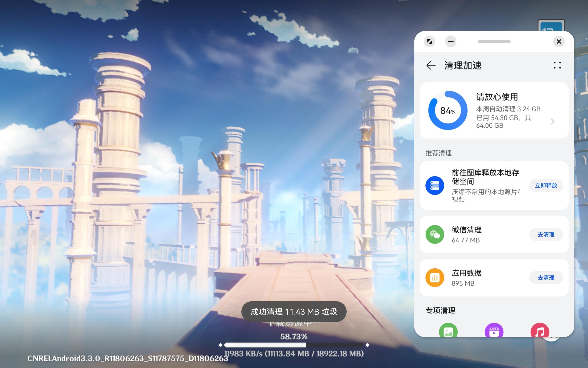588x368 pixels.
Task: Click 去清理 for 应用数据
Action: (546, 278)
